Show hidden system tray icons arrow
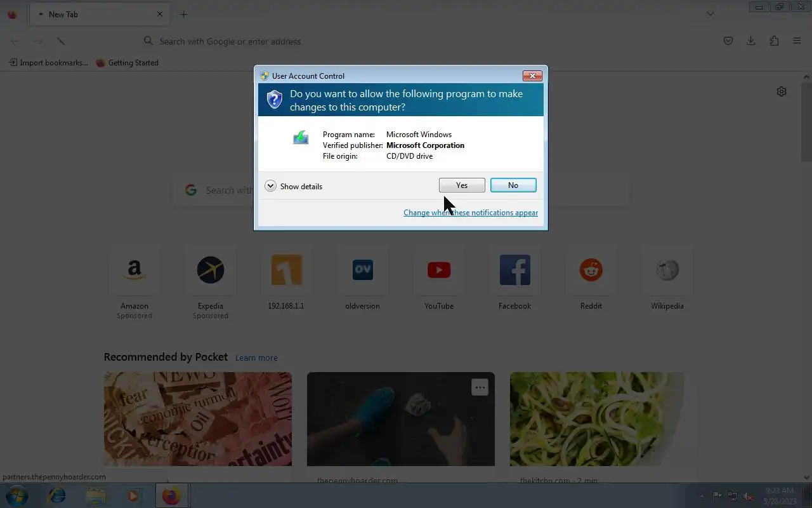Image resolution: width=812 pixels, height=508 pixels. point(702,496)
